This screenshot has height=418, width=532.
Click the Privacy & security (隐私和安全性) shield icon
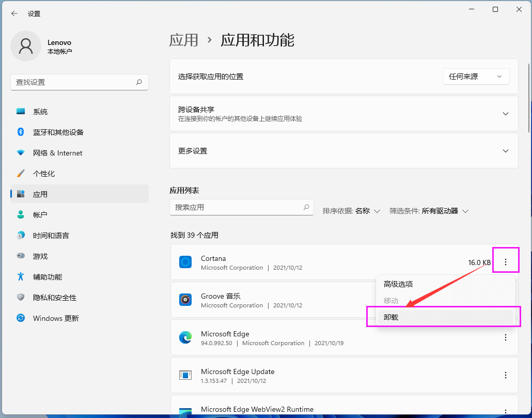click(21, 297)
